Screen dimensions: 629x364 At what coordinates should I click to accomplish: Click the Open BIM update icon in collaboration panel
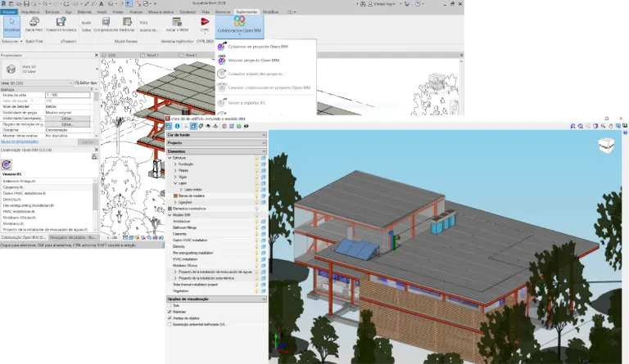pyautogui.click(x=7, y=164)
